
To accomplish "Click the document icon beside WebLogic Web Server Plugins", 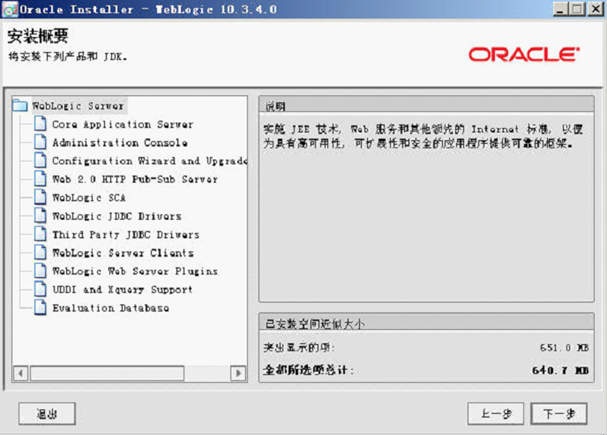I will coord(40,271).
